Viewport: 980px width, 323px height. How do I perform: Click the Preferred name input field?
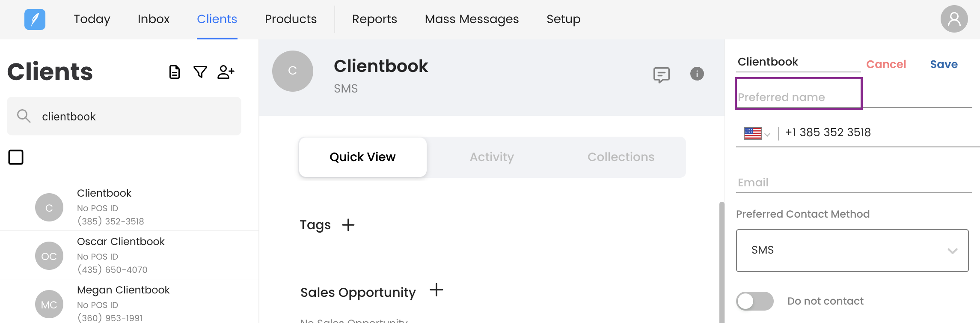[798, 97]
